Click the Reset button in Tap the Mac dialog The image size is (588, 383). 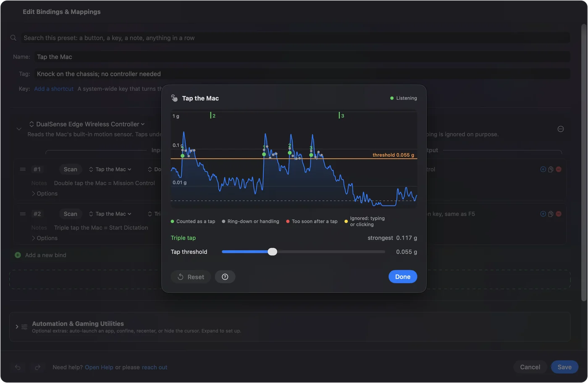tap(191, 277)
